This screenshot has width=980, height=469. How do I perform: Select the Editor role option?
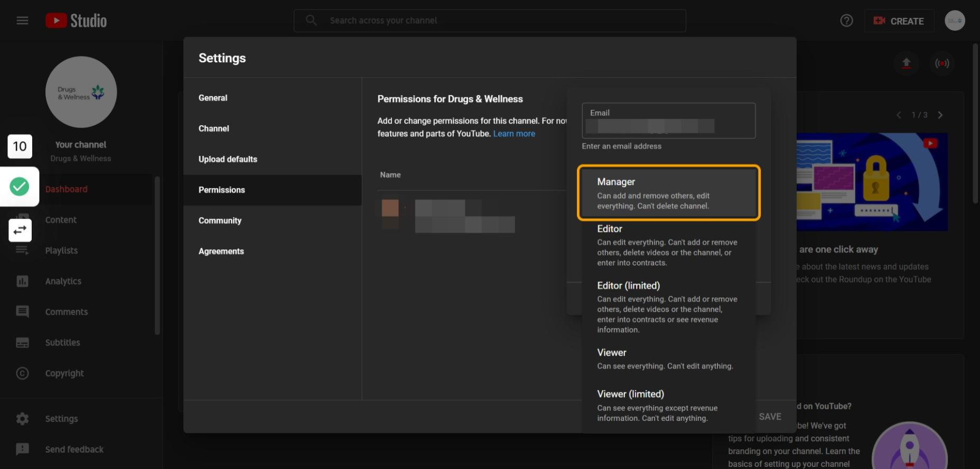[x=669, y=245]
